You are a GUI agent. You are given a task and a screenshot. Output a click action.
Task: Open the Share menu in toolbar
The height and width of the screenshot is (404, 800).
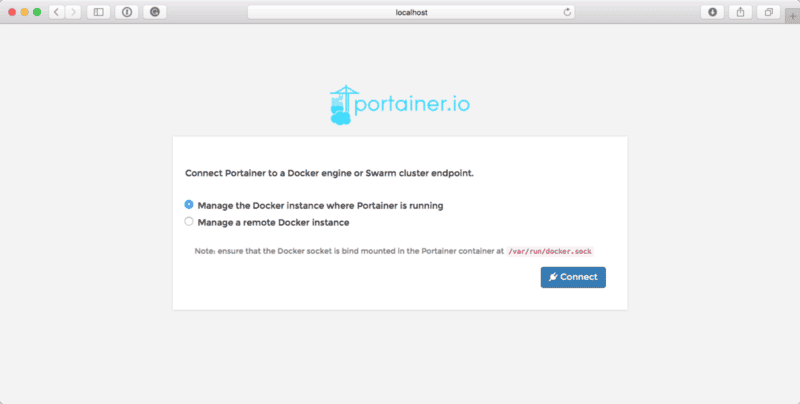coord(741,12)
